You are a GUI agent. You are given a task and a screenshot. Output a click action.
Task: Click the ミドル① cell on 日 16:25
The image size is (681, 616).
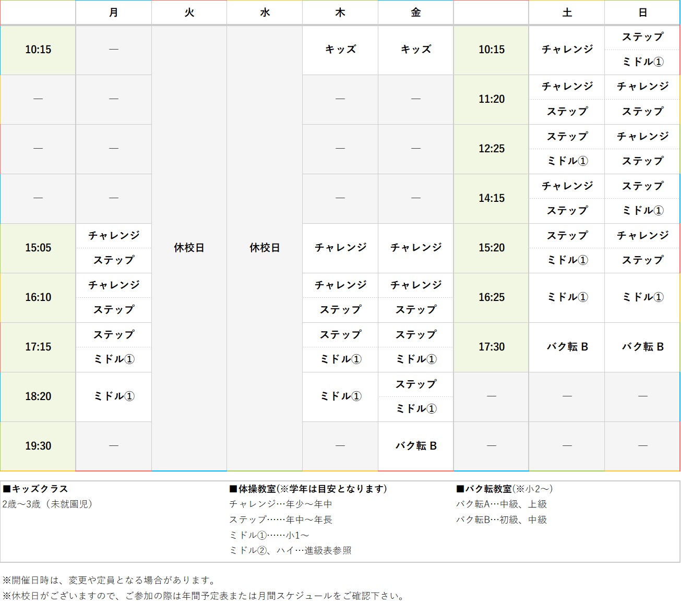pos(642,297)
